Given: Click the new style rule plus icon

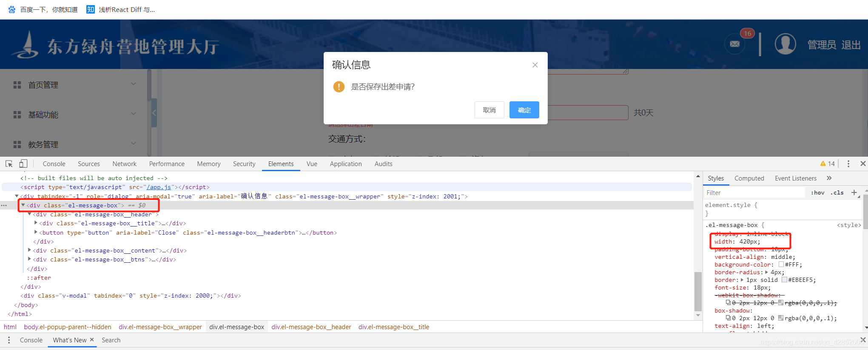Looking at the screenshot, I should (x=854, y=192).
